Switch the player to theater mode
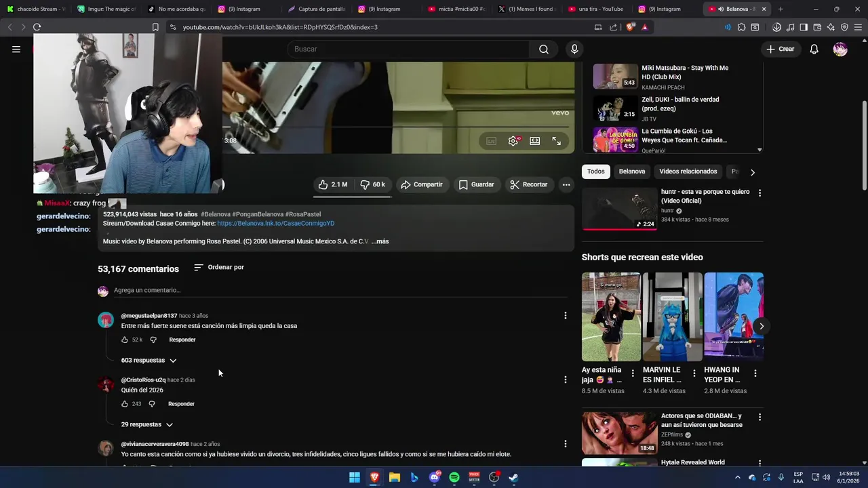The image size is (868, 488). [535, 141]
